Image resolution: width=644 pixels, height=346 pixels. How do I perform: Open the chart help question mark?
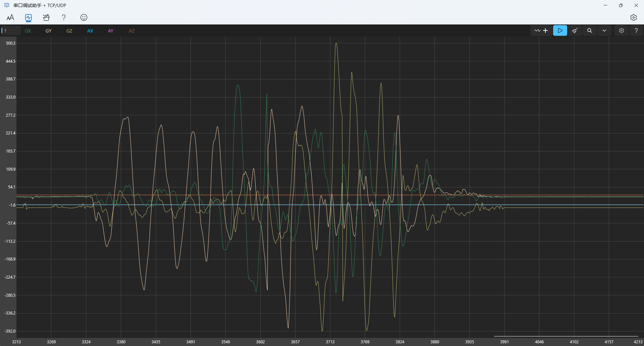[636, 31]
